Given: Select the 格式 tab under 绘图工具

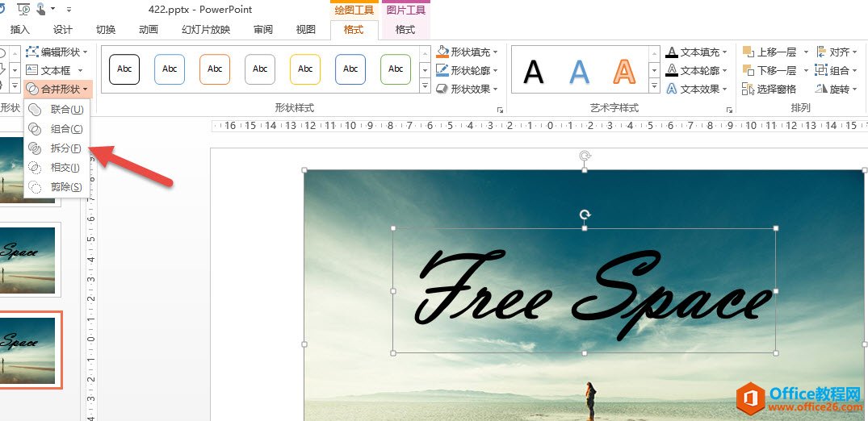Looking at the screenshot, I should (354, 30).
